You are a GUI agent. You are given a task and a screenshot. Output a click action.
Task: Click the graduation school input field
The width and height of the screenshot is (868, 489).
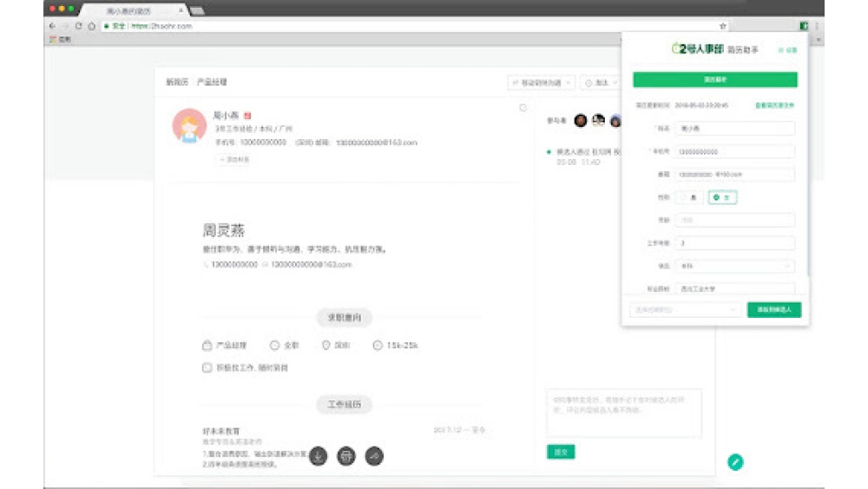tap(734, 288)
